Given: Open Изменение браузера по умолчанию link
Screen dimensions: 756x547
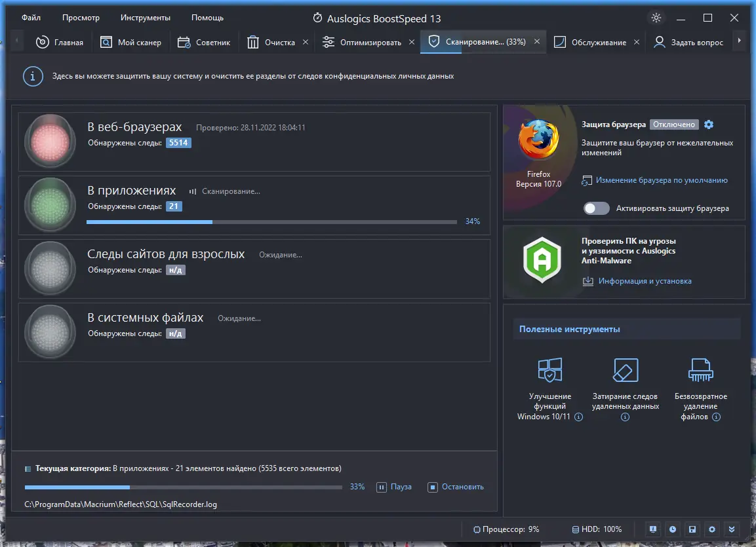Looking at the screenshot, I should click(655, 180).
